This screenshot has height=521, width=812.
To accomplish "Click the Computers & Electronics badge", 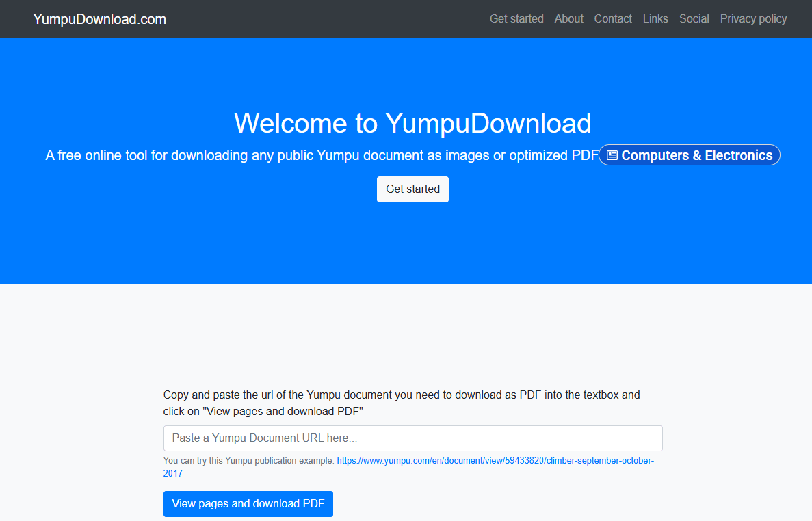I will pyautogui.click(x=690, y=155).
